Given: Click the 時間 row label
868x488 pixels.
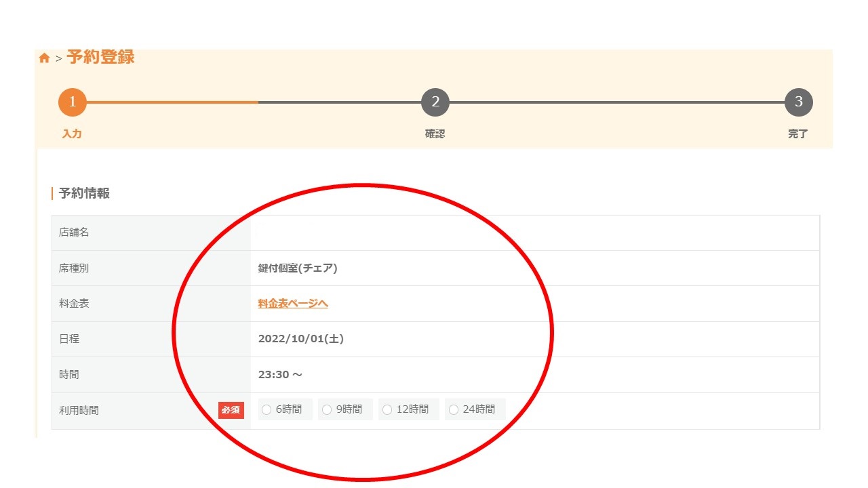Looking at the screenshot, I should point(69,374).
